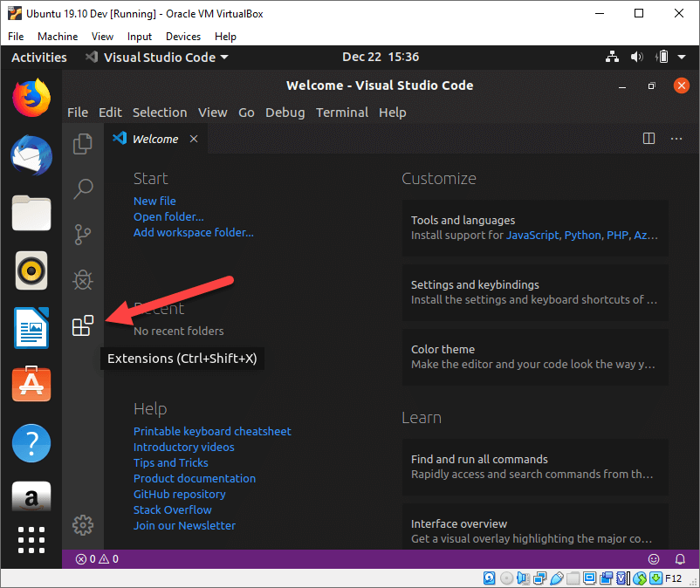The width and height of the screenshot is (700, 588).
Task: Expand the Visual Studio Code app menu
Action: (x=157, y=57)
